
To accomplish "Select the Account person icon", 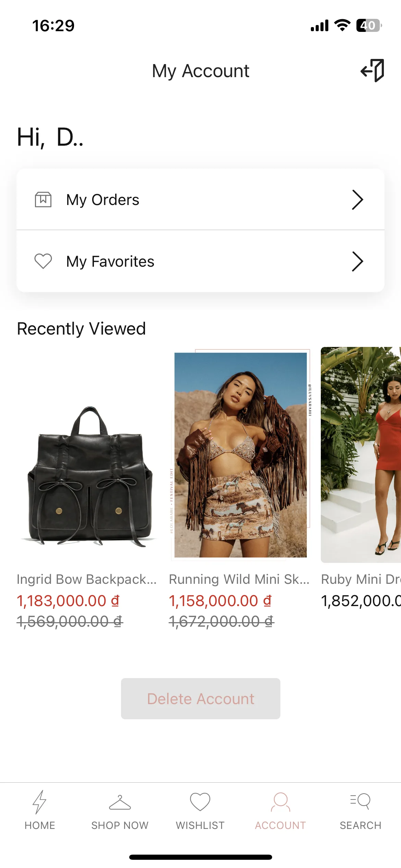I will click(x=280, y=802).
